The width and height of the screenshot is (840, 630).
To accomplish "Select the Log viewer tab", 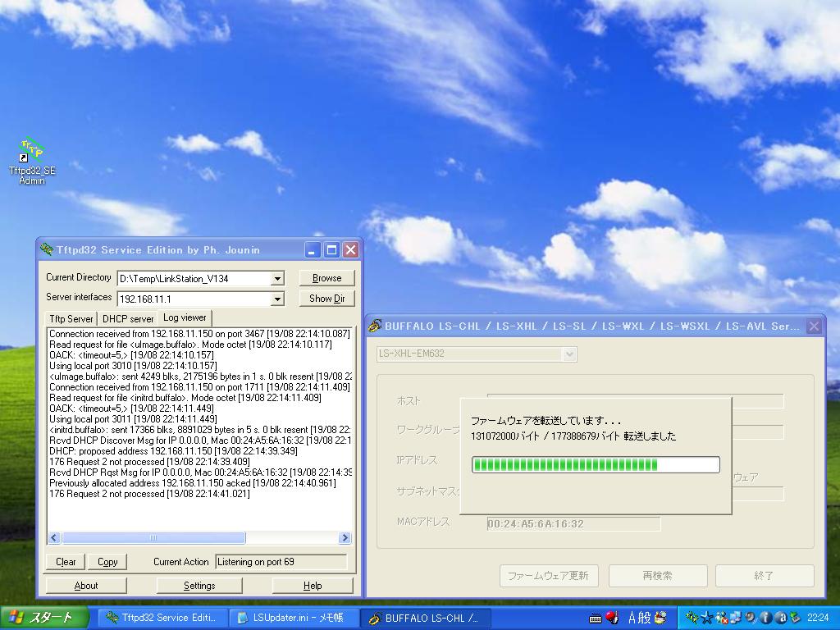I will pos(185,317).
